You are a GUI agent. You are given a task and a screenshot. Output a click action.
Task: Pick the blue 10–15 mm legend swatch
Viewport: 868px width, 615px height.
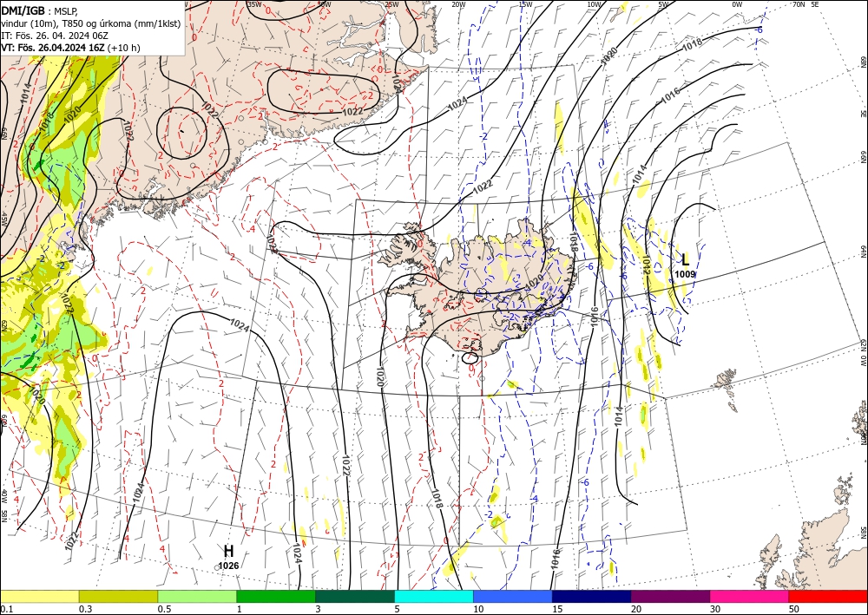[x=513, y=596]
